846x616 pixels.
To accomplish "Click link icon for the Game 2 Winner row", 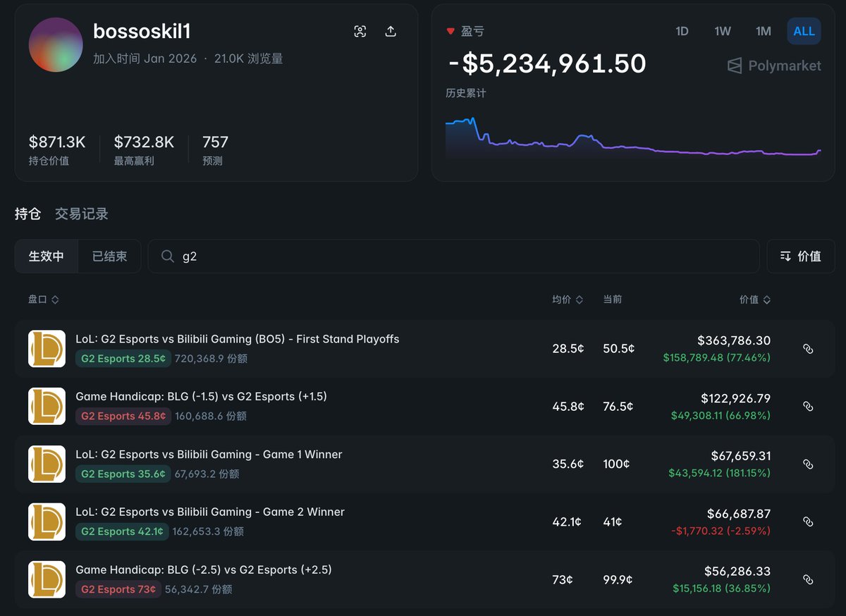I will pyautogui.click(x=809, y=522).
